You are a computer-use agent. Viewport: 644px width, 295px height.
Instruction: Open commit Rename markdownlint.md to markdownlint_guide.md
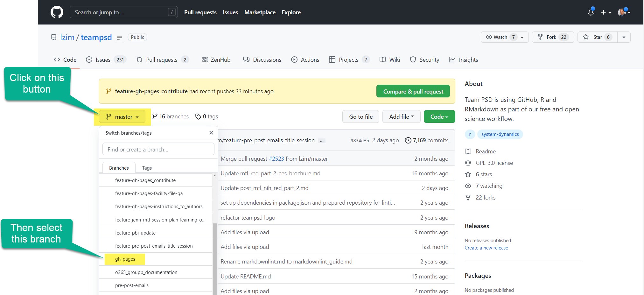point(286,262)
